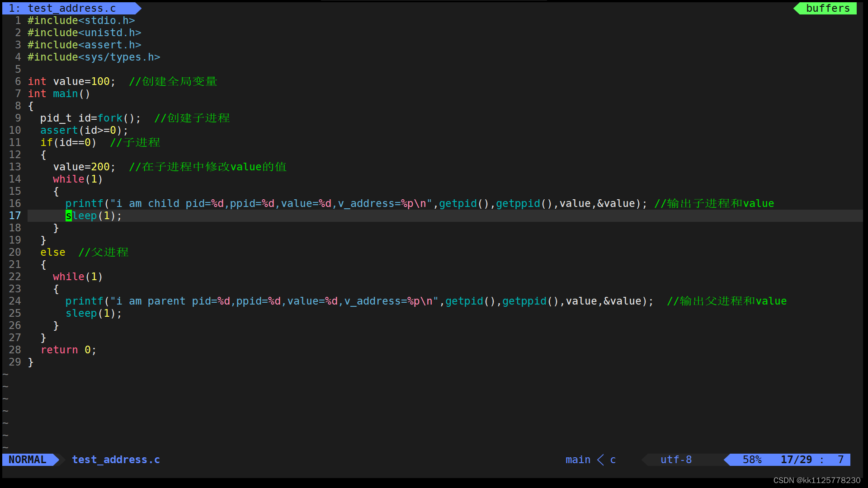Click while(1) on line 22
This screenshot has height=488, width=868.
(x=78, y=277)
